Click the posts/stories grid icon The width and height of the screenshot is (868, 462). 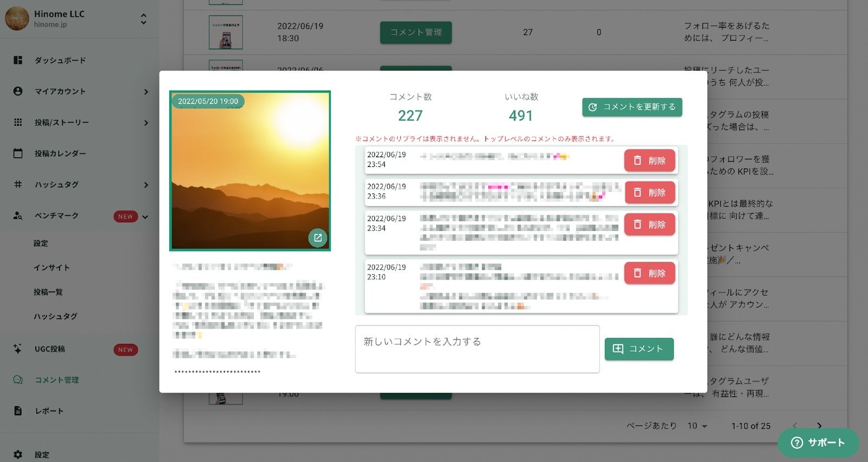[18, 123]
